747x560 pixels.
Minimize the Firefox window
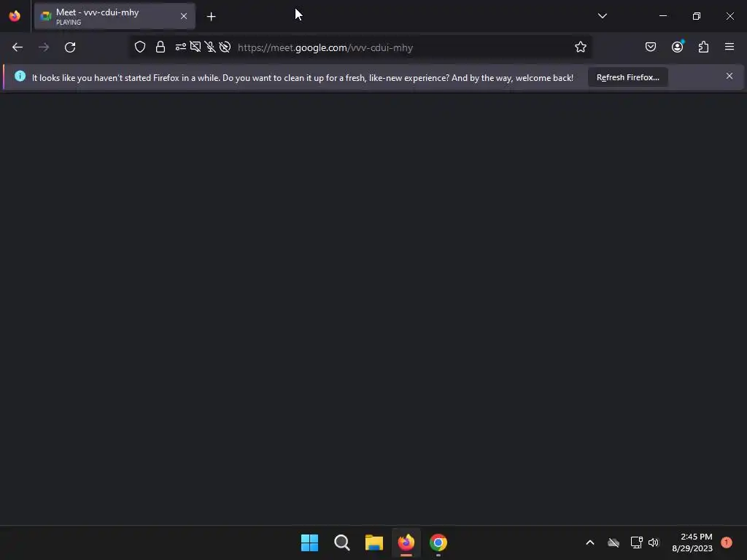(x=662, y=16)
